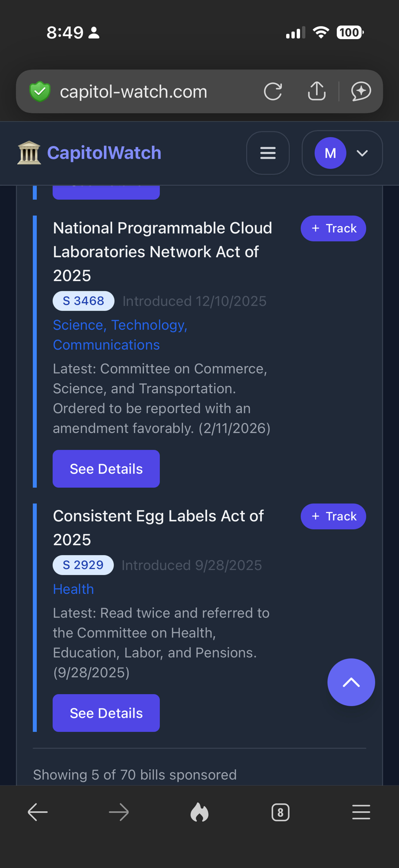Go back to the previous page

click(38, 812)
